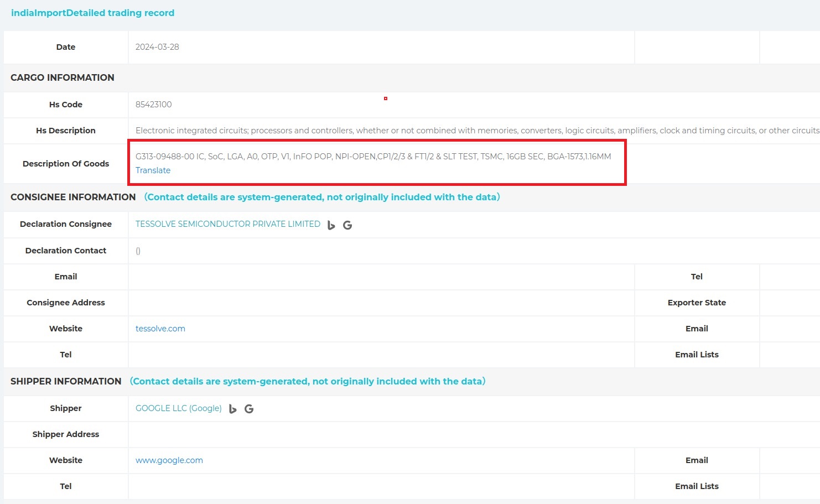Click the Hs Description label
Viewport: 820px width, 504px height.
pyautogui.click(x=66, y=131)
